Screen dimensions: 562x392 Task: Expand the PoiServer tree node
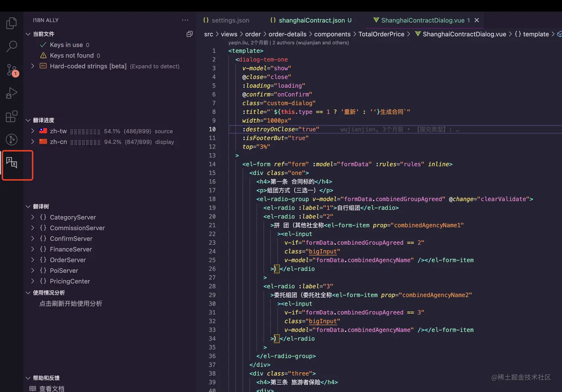click(x=33, y=270)
